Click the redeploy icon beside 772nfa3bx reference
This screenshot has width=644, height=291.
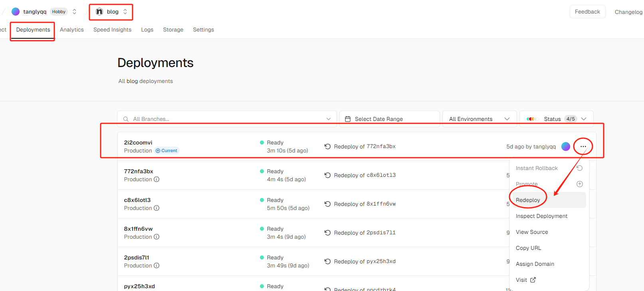(327, 146)
